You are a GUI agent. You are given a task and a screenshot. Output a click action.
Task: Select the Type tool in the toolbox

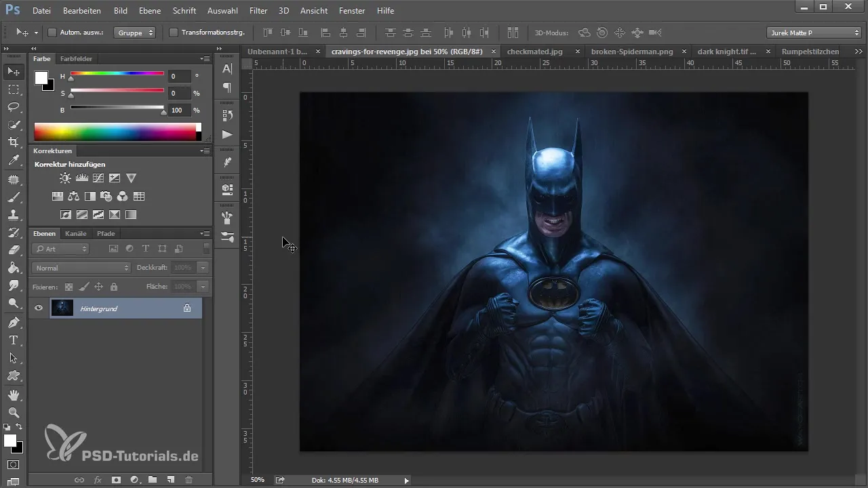pyautogui.click(x=14, y=340)
